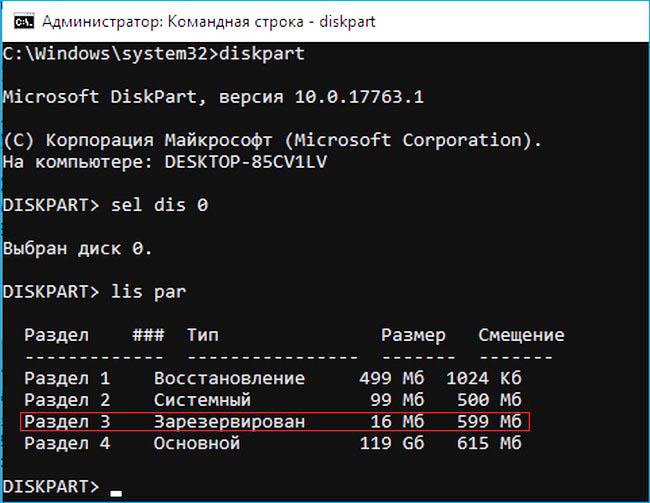Viewport: 650px width, 503px height.
Task: Click the size '99 Мб'
Action: pyautogui.click(x=397, y=400)
